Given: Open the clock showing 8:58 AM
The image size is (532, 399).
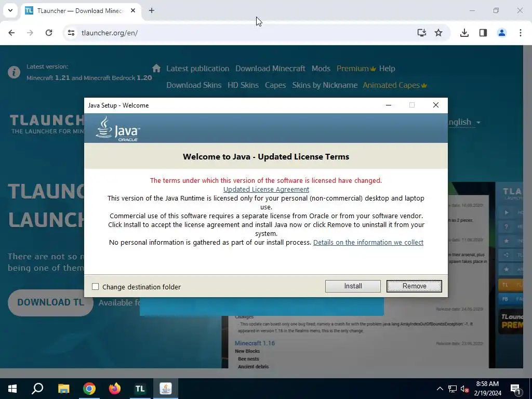Looking at the screenshot, I should [x=487, y=389].
